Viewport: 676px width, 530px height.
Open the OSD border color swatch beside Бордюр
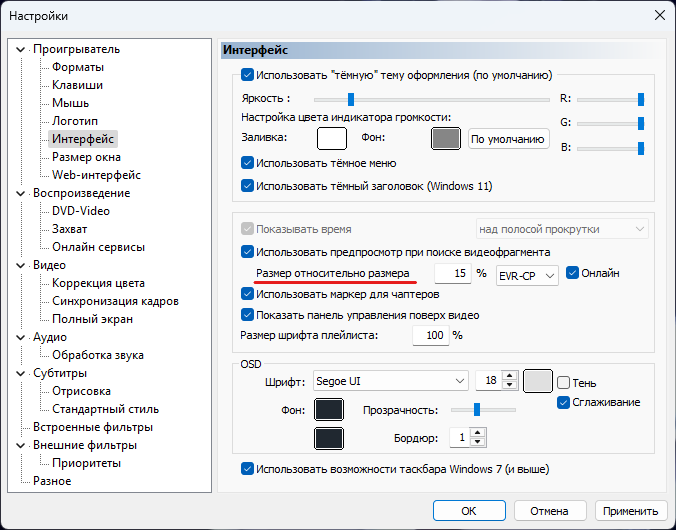(x=329, y=439)
